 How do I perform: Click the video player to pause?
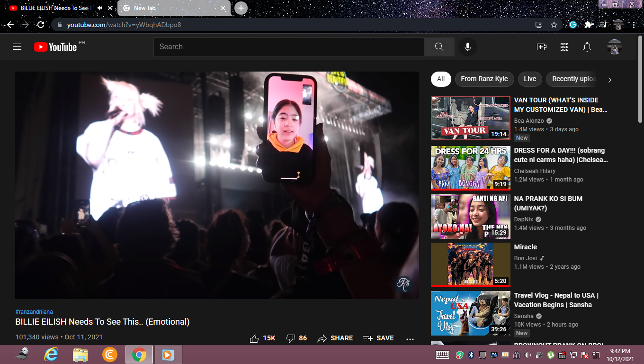[x=217, y=185]
